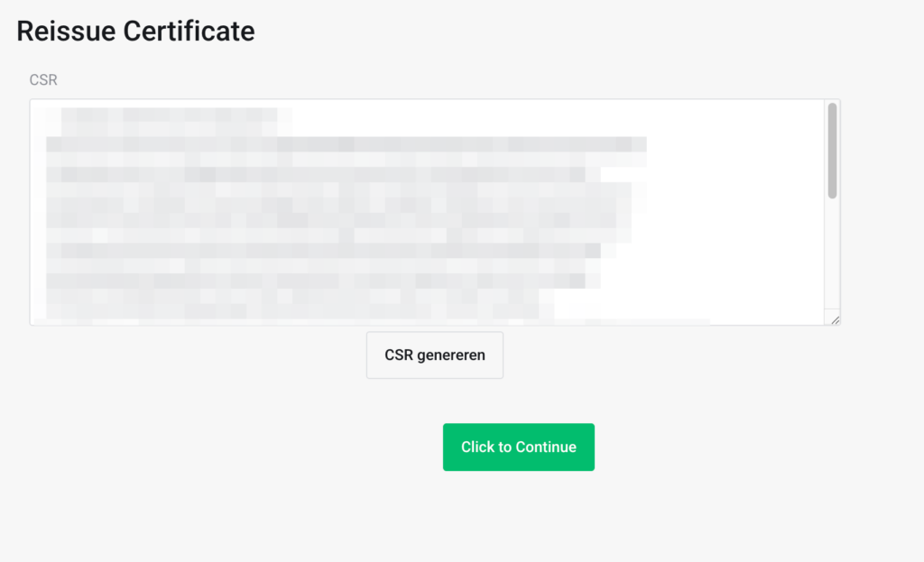924x562 pixels.
Task: Grab the CSR textarea resize handle
Action: click(x=835, y=319)
